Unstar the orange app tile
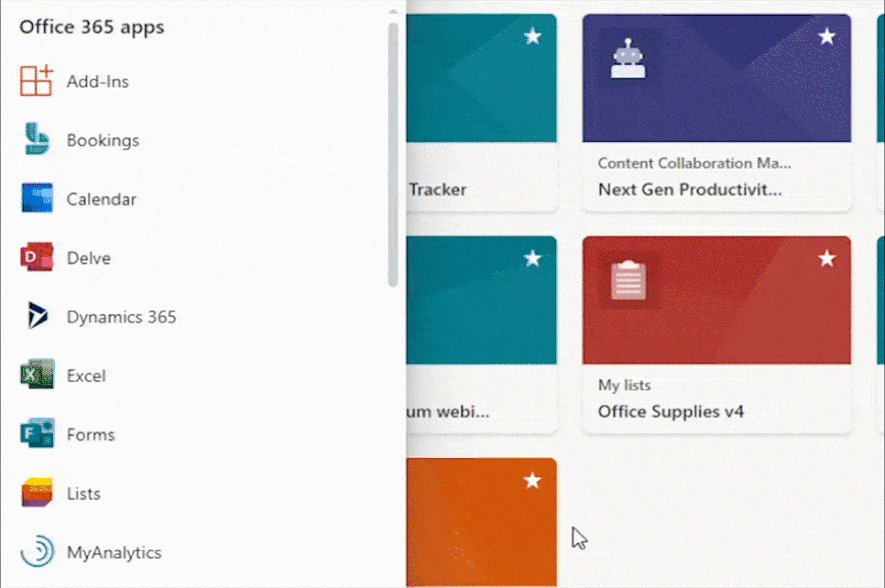Viewport: 885px width, 588px height. [532, 480]
